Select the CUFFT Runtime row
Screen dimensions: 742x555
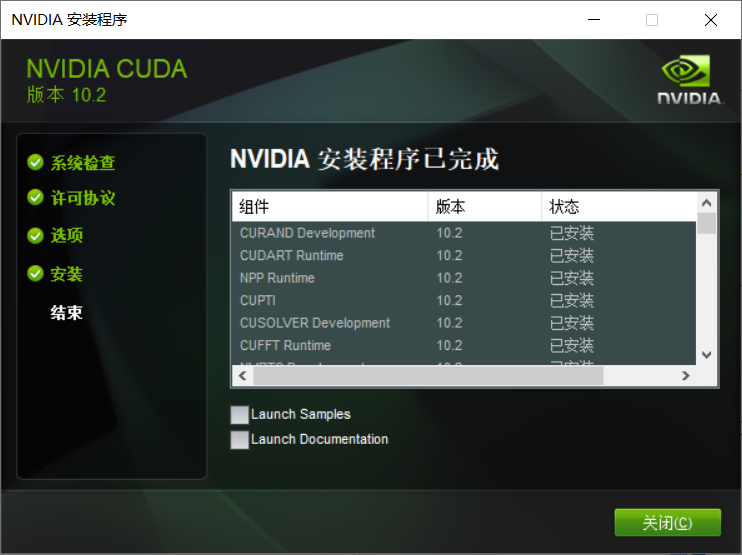click(464, 345)
